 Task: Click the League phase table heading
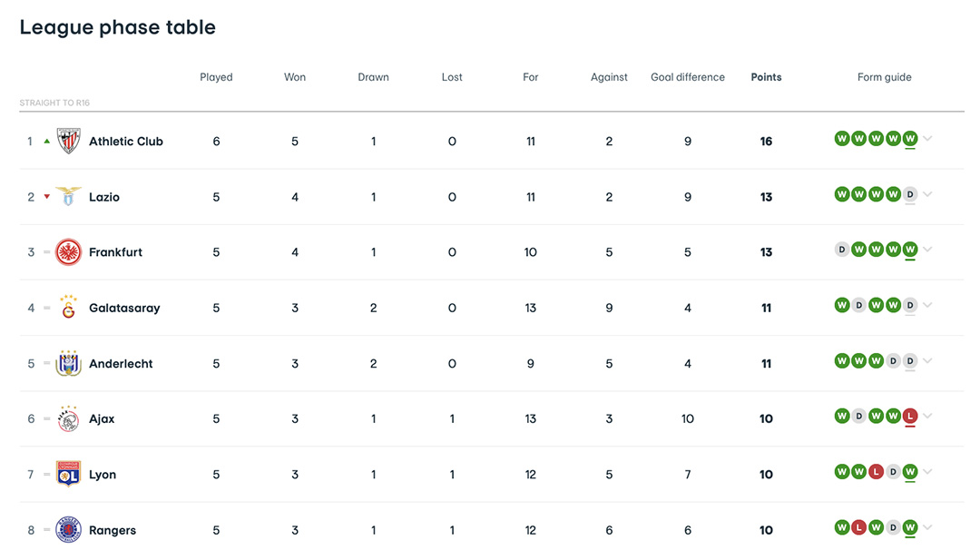tap(117, 27)
